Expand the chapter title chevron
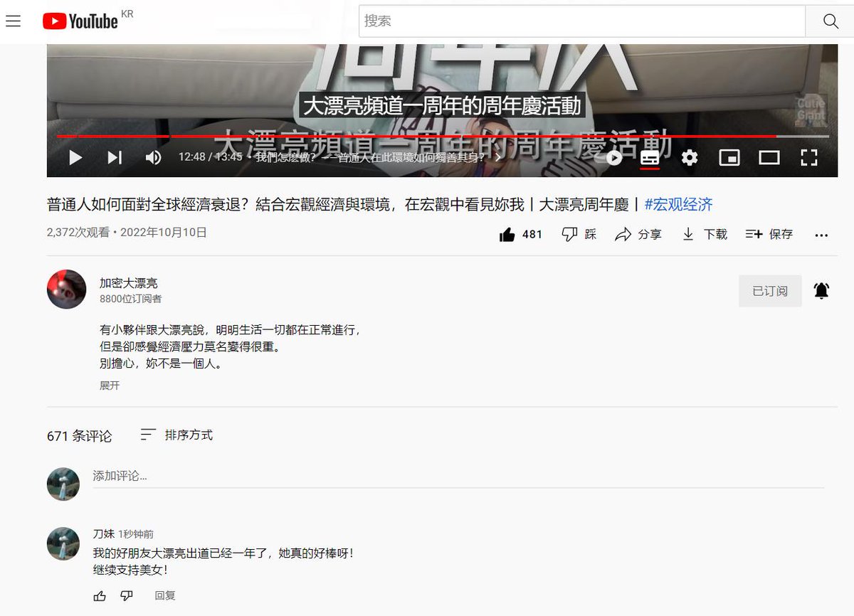 pos(498,158)
